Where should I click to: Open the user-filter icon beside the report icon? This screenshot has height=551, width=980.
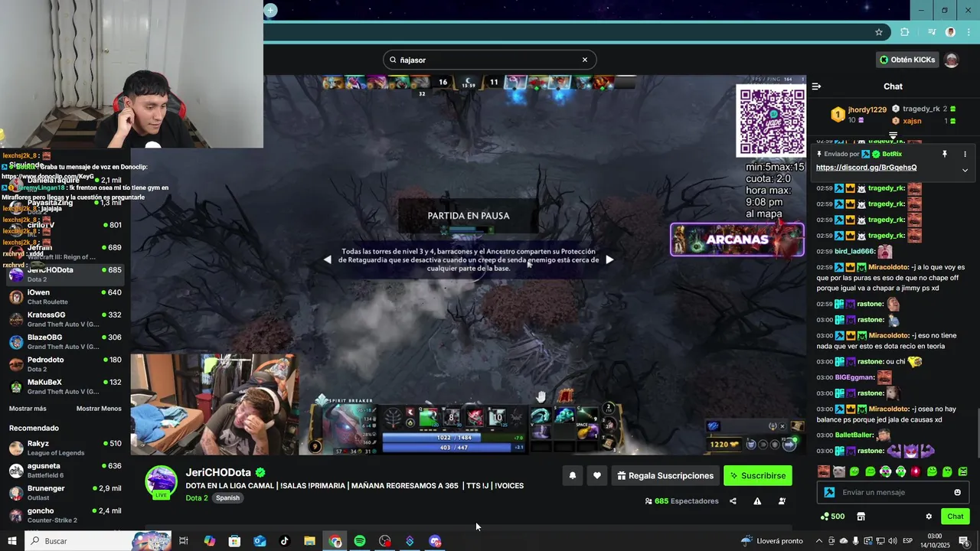click(782, 501)
